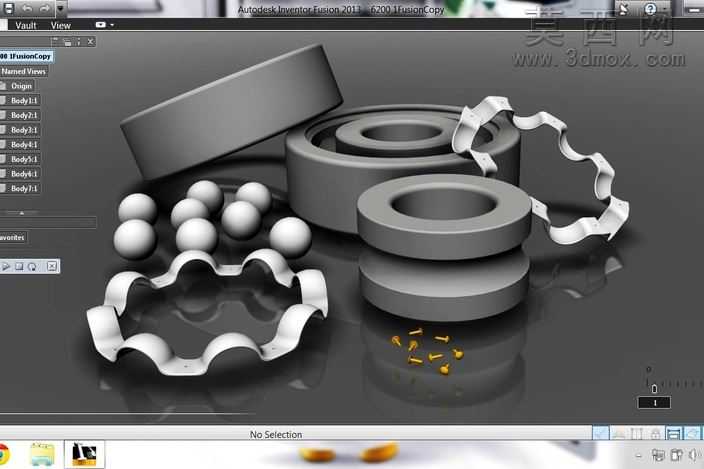Select Body2:1 in the browser tree

[24, 115]
